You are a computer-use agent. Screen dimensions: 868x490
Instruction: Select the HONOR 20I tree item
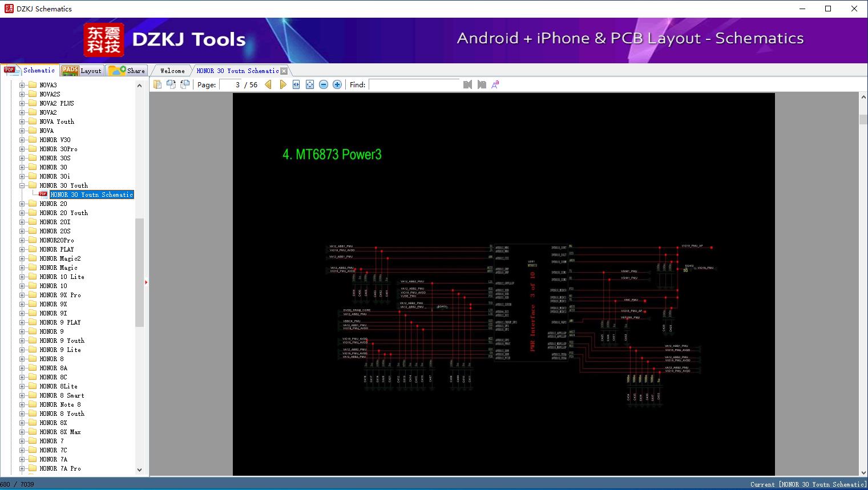(x=55, y=222)
